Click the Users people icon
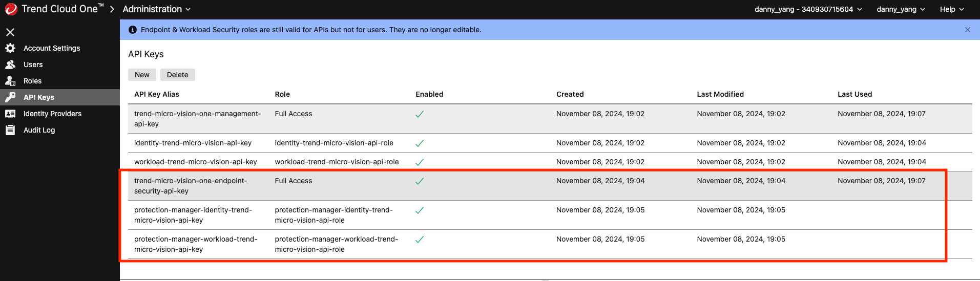This screenshot has height=281, width=980. coord(10,64)
